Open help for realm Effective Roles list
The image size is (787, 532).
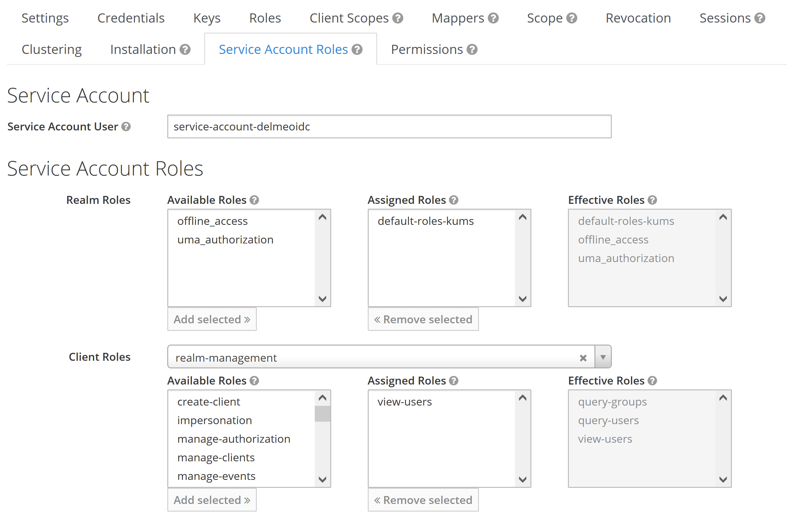pos(653,200)
